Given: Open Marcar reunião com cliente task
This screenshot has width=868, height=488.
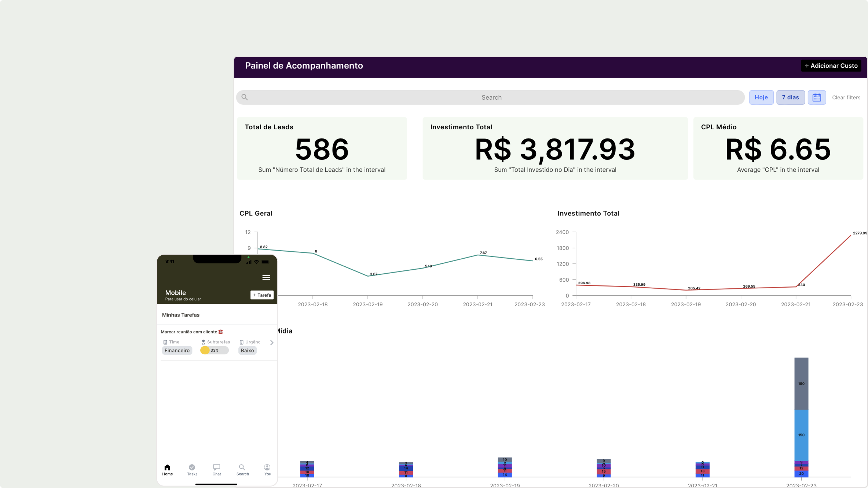Looking at the screenshot, I should tap(189, 332).
